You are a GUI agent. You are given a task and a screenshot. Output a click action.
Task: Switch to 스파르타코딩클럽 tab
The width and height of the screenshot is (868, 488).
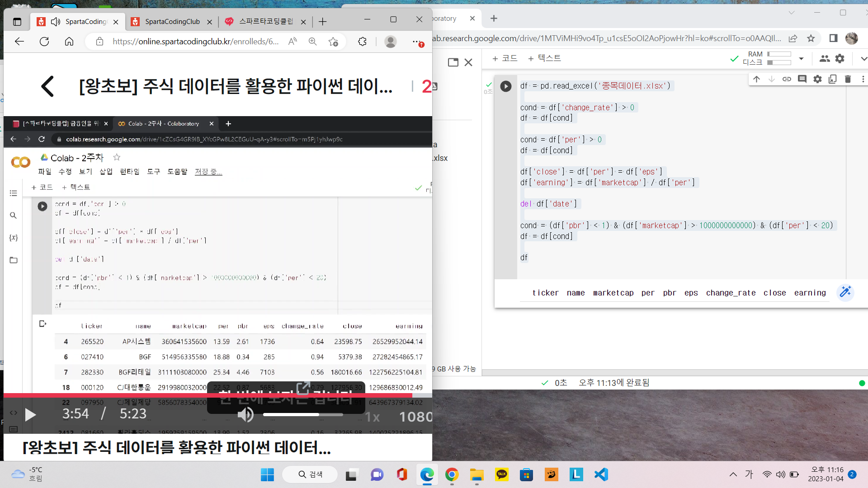(x=266, y=22)
